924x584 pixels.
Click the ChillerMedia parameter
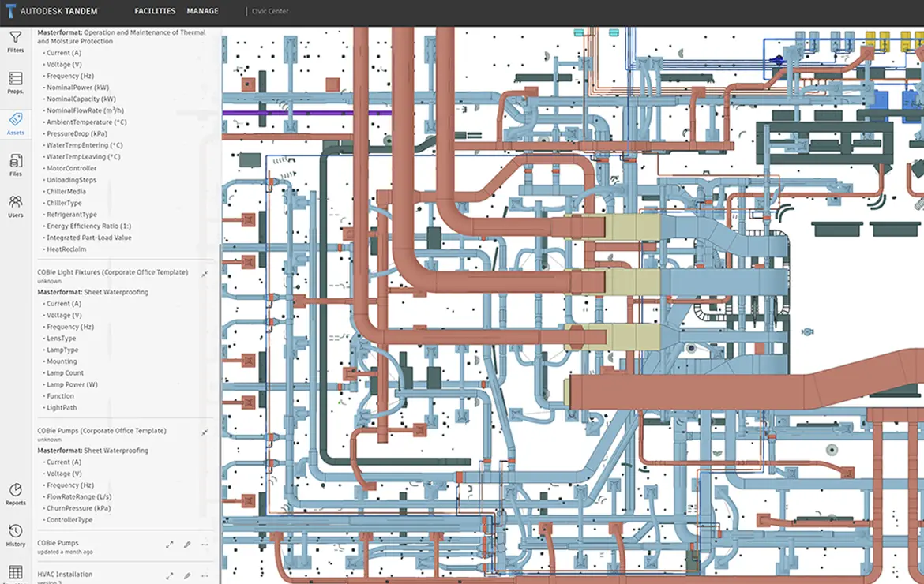tap(66, 191)
